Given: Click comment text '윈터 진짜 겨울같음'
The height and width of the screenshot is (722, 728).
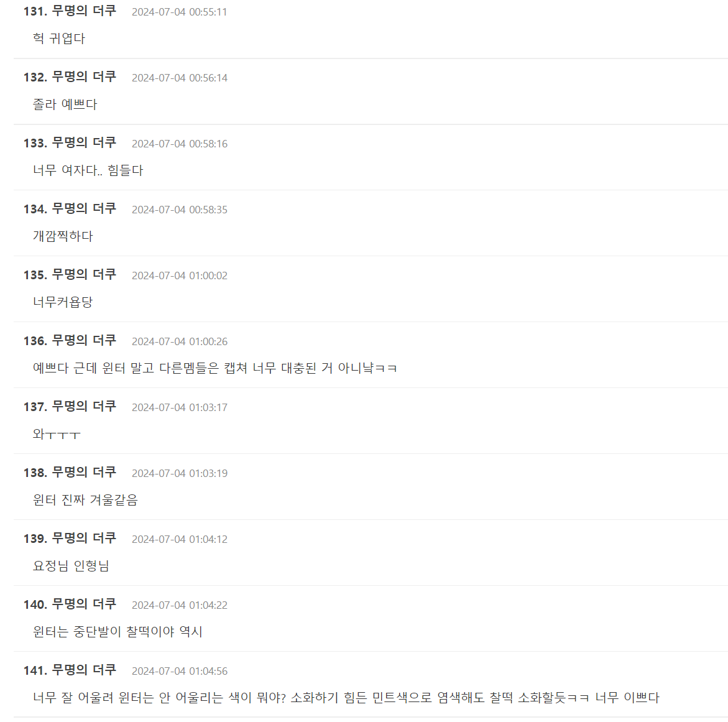Looking at the screenshot, I should click(x=85, y=500).
